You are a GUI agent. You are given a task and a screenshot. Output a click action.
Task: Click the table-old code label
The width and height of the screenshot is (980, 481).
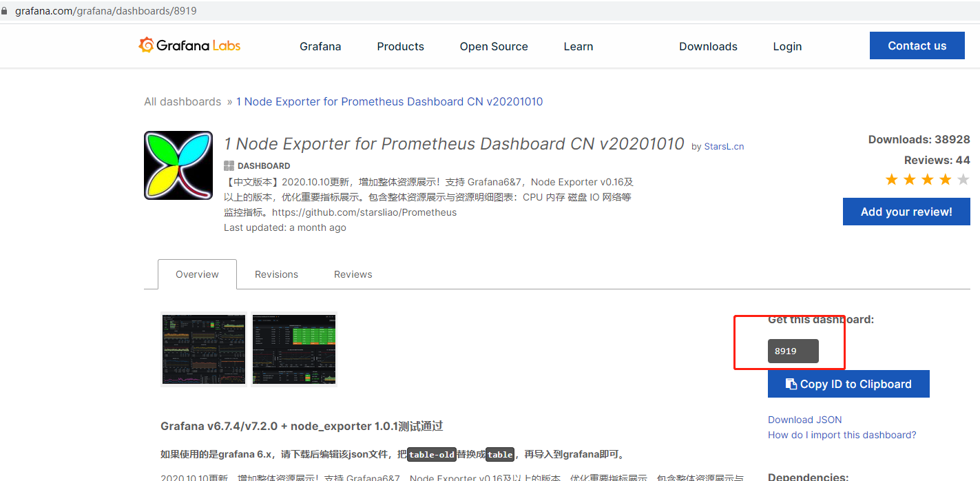[432, 455]
